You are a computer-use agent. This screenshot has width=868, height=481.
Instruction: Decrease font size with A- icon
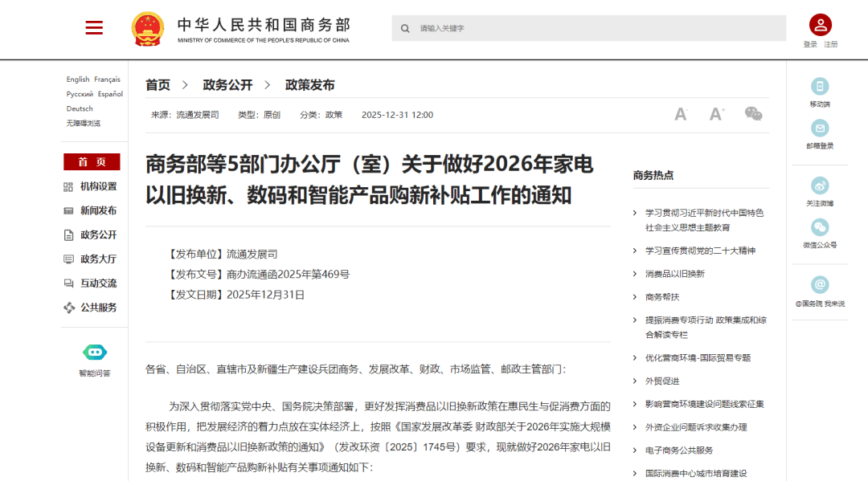(x=681, y=114)
